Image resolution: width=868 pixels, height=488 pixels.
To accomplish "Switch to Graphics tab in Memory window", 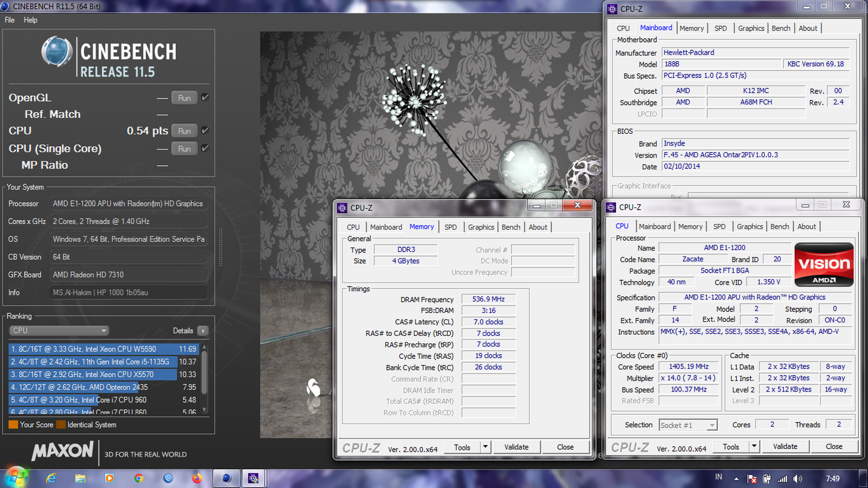I will tap(481, 227).
